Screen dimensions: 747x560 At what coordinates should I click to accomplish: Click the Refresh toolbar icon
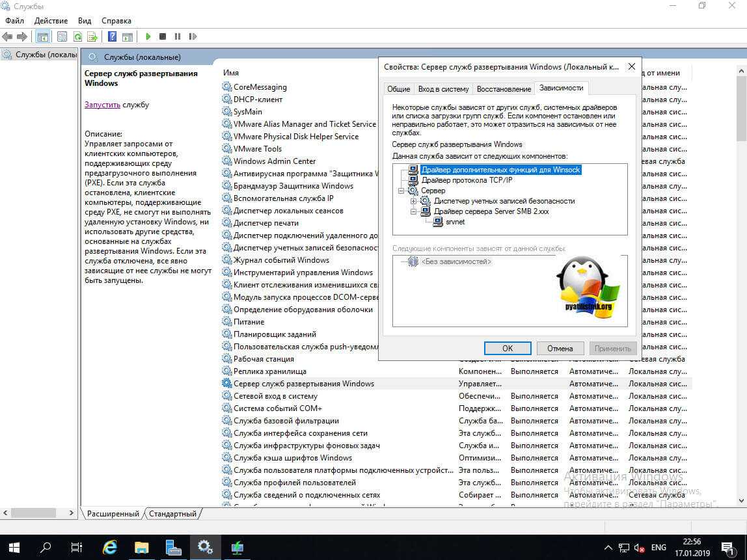[77, 37]
